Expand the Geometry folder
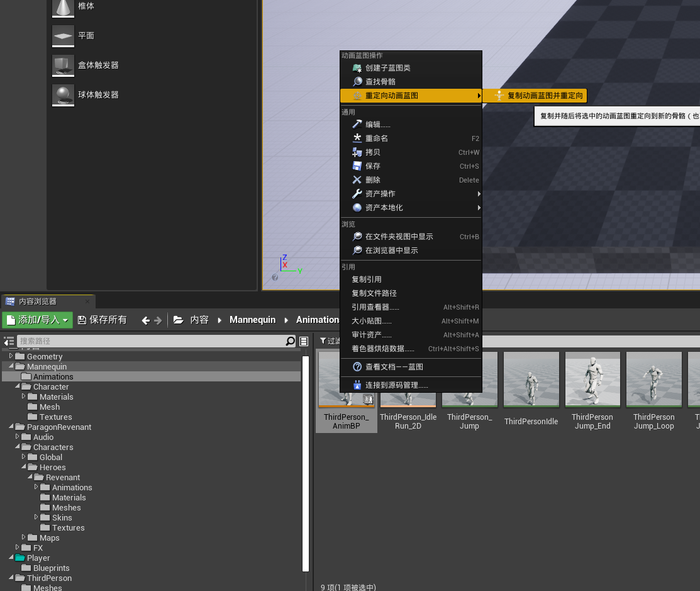This screenshot has width=700, height=591. (11, 356)
